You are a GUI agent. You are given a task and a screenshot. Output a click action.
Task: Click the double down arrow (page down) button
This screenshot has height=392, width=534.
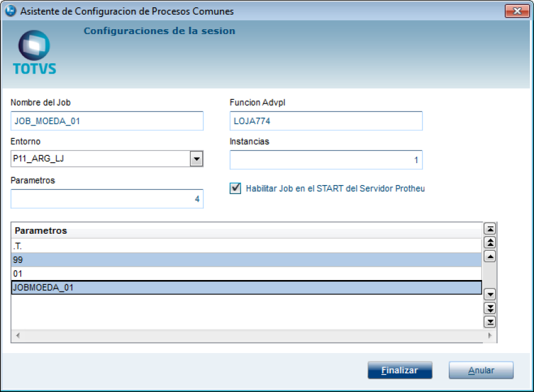(489, 308)
